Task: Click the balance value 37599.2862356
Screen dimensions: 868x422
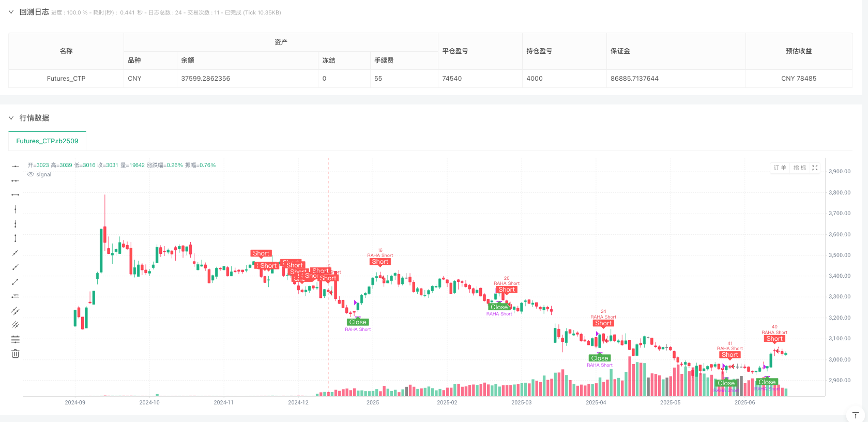Action: pyautogui.click(x=206, y=79)
